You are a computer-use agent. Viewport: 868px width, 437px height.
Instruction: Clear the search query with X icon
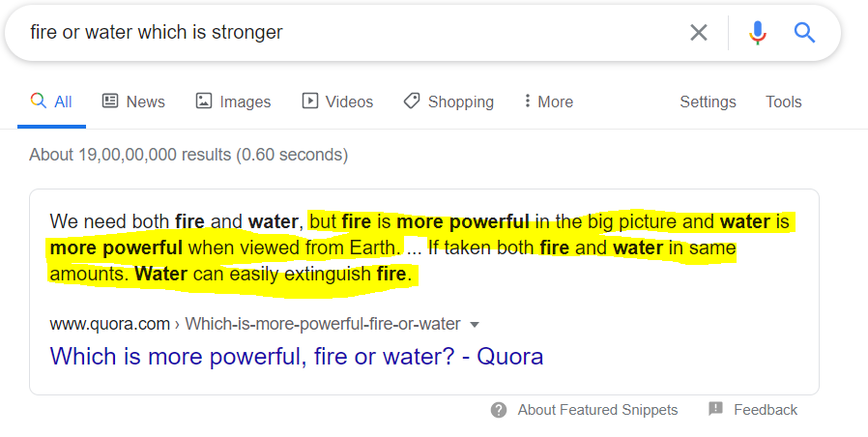(699, 33)
